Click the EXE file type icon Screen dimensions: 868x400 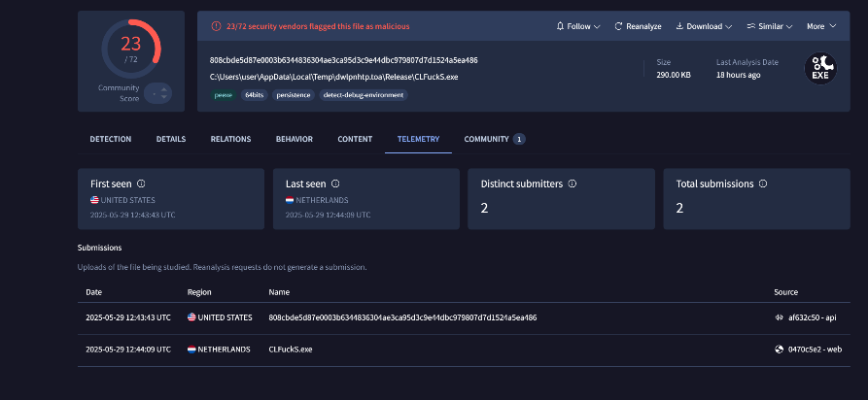tap(821, 68)
